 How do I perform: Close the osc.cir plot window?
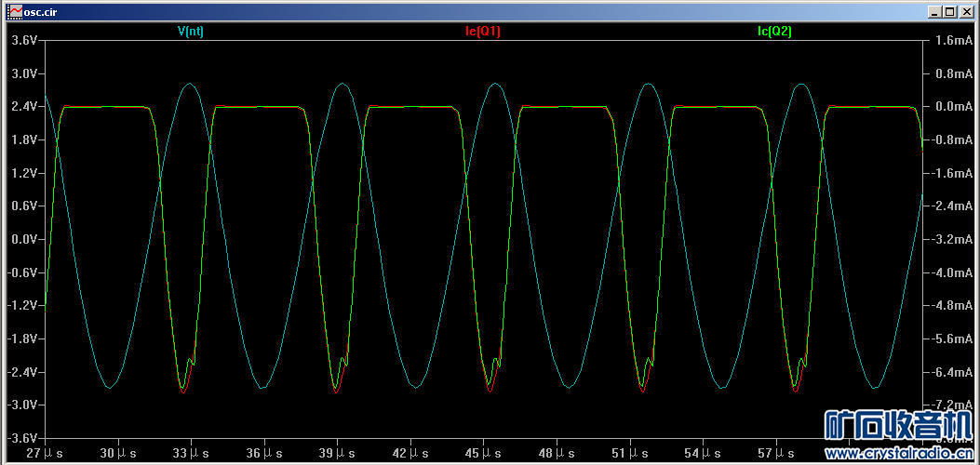966,12
